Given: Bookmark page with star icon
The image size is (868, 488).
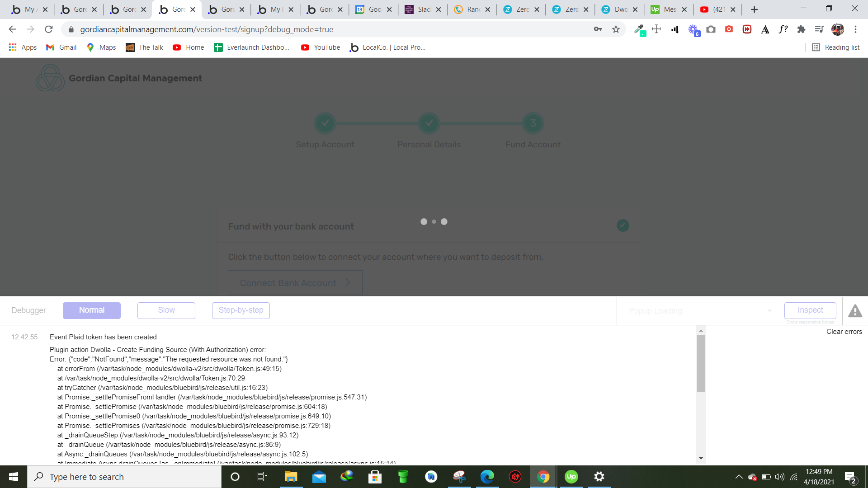Looking at the screenshot, I should pos(616,29).
